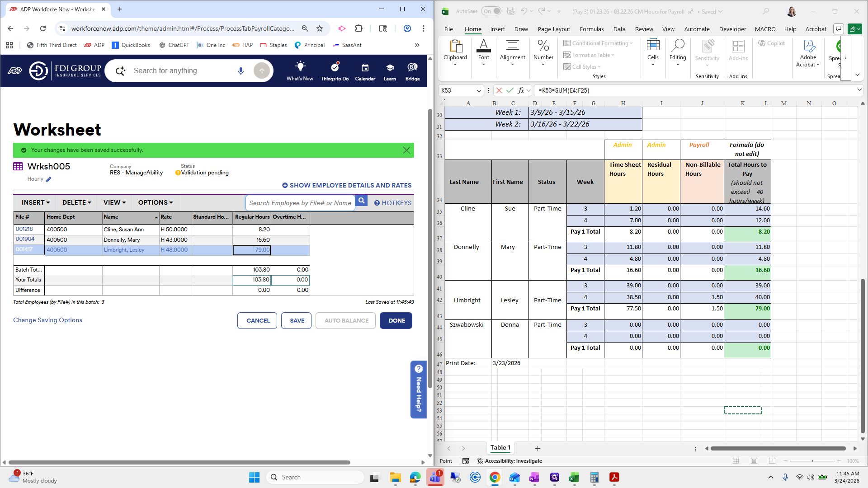Click the microphone icon in ADP search
The height and width of the screenshot is (488, 868).
[241, 71]
